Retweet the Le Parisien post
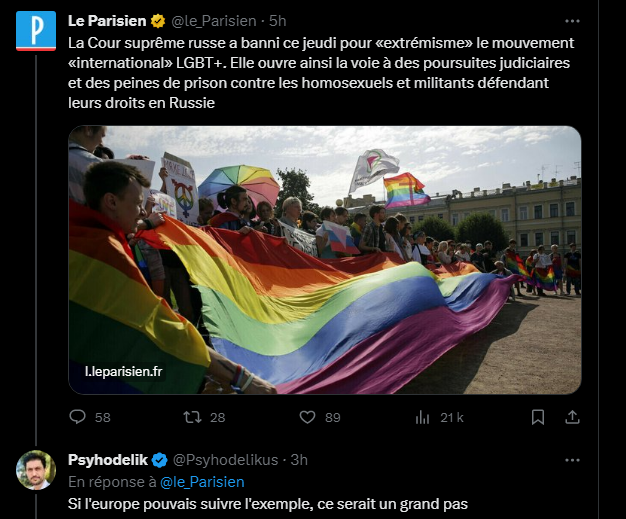626x519 pixels. click(192, 417)
